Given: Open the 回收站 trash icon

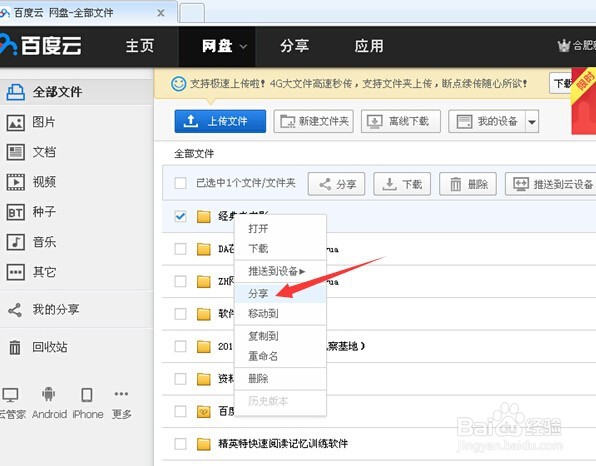Looking at the screenshot, I should coord(15,347).
